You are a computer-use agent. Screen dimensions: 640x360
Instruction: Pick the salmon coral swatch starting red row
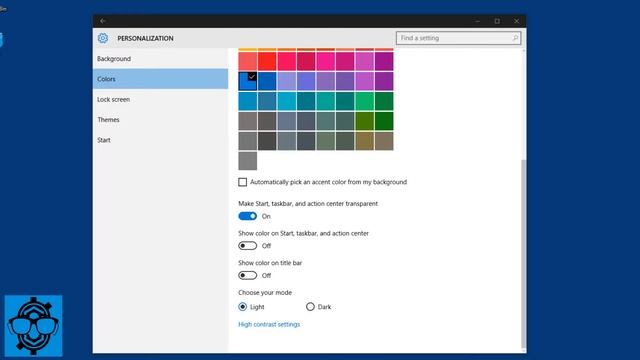(x=248, y=61)
